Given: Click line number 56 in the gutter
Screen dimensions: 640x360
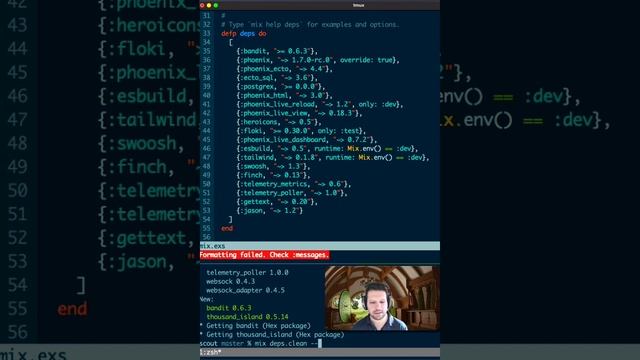Looking at the screenshot, I should 206,237.
